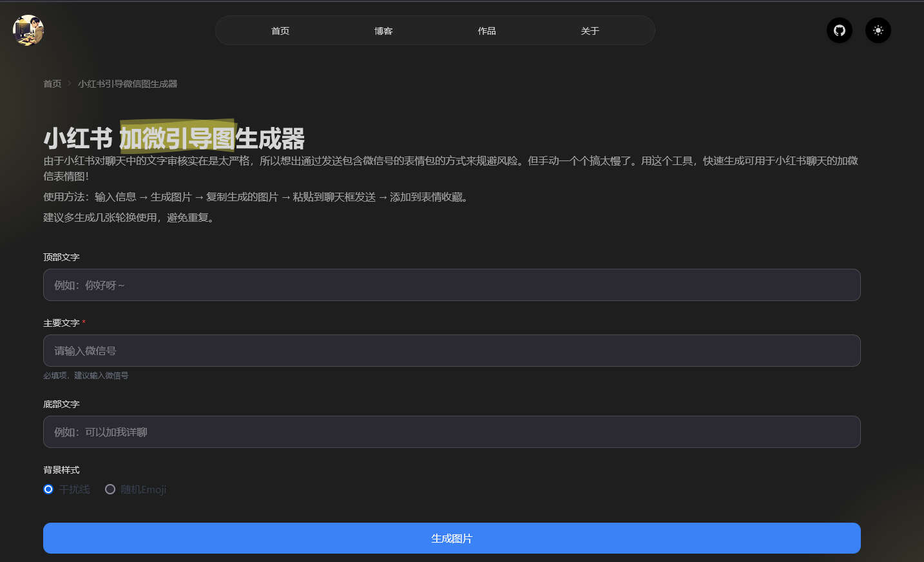924x562 pixels.
Task: Click the 建议多生成几张轮换使用 text
Action: point(130,218)
